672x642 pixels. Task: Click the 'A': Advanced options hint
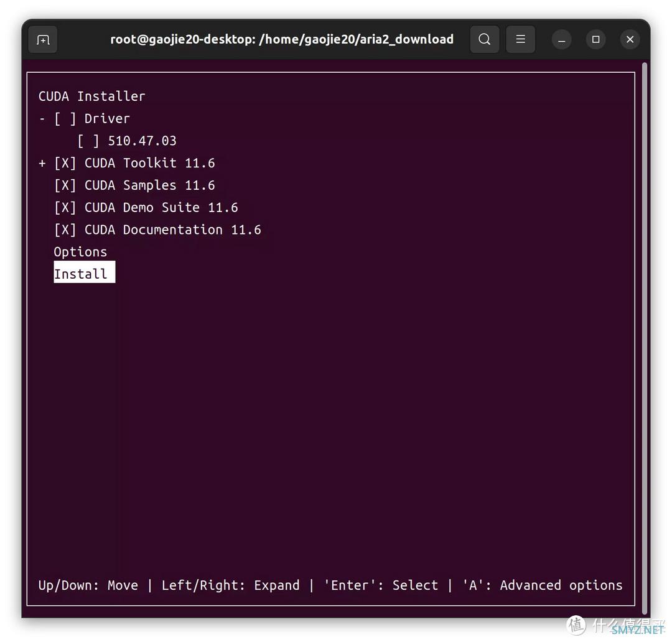[542, 585]
